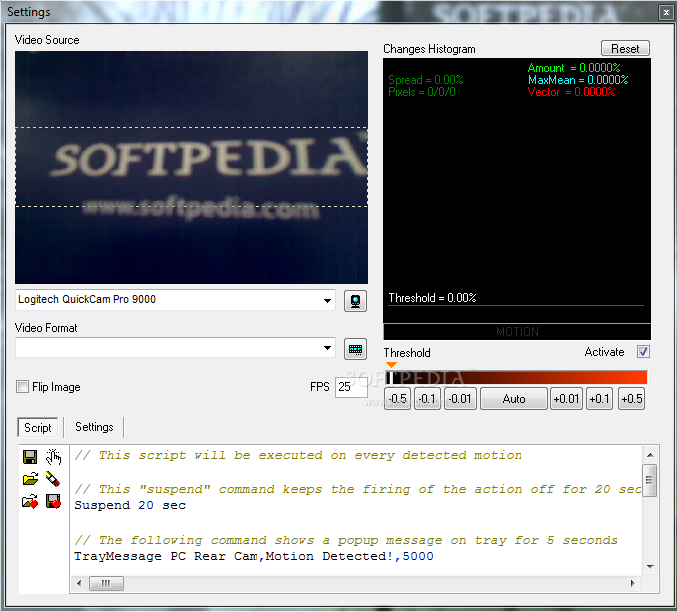The height and width of the screenshot is (612, 677).
Task: Click the script editor down scroll arrow
Action: coord(650,567)
